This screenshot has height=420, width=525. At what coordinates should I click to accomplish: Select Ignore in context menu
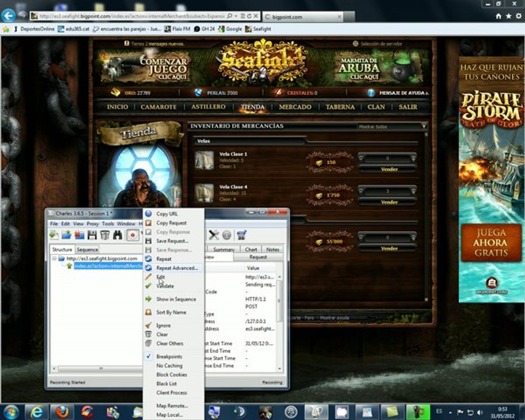point(163,325)
